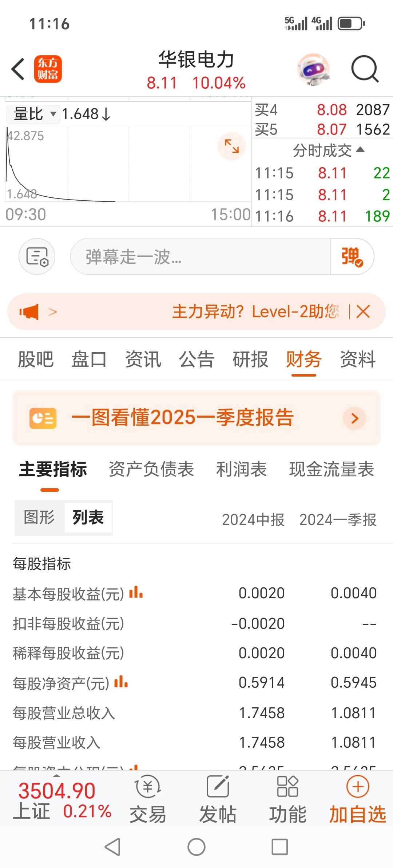The height and width of the screenshot is (868, 393).
Task: Switch to the 公告 tab
Action: (196, 359)
